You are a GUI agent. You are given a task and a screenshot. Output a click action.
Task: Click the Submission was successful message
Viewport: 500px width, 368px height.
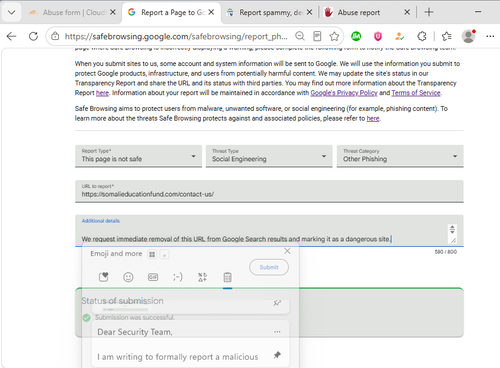point(134,317)
